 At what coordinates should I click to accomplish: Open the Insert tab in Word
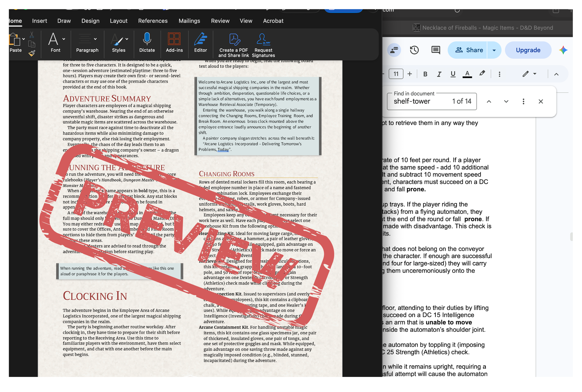[39, 21]
